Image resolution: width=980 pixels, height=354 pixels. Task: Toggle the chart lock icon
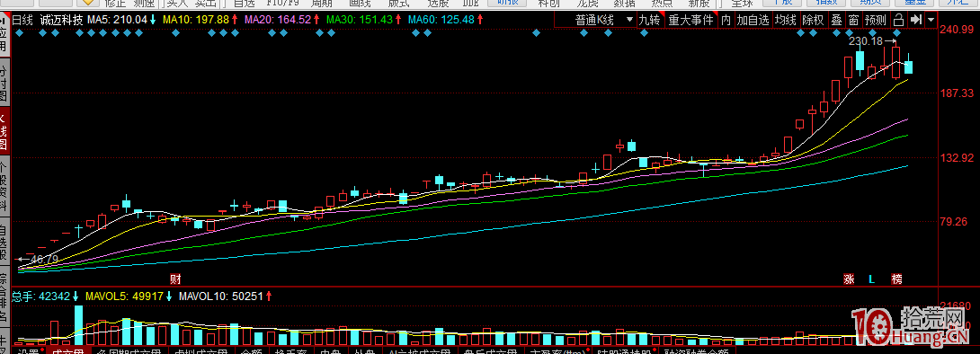898,20
